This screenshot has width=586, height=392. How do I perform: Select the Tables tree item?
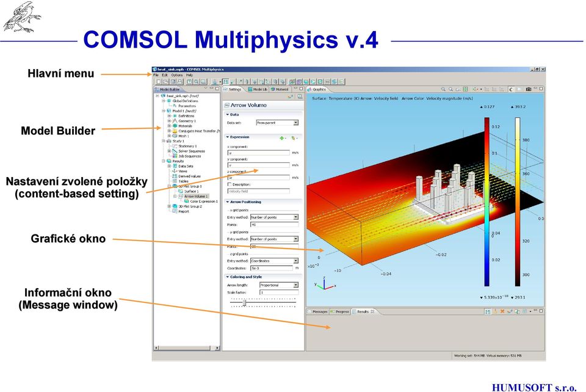[x=183, y=181]
